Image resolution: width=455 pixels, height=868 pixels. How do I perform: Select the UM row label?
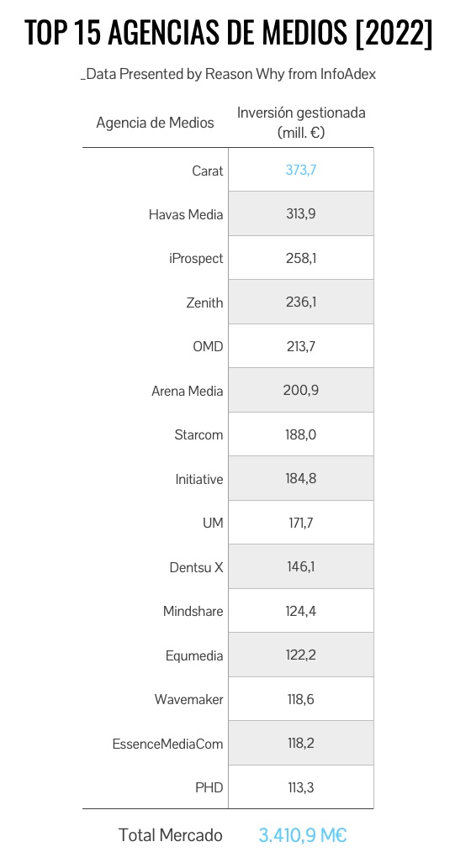point(214,523)
